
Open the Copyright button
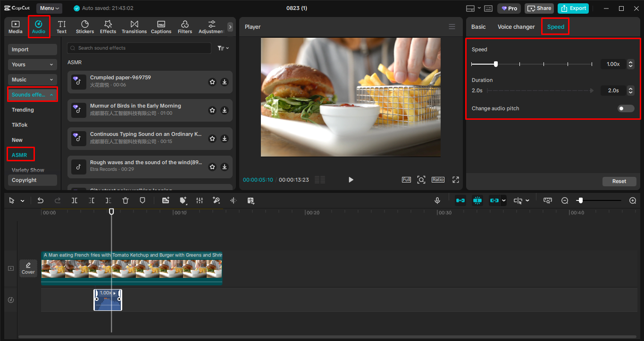point(33,180)
